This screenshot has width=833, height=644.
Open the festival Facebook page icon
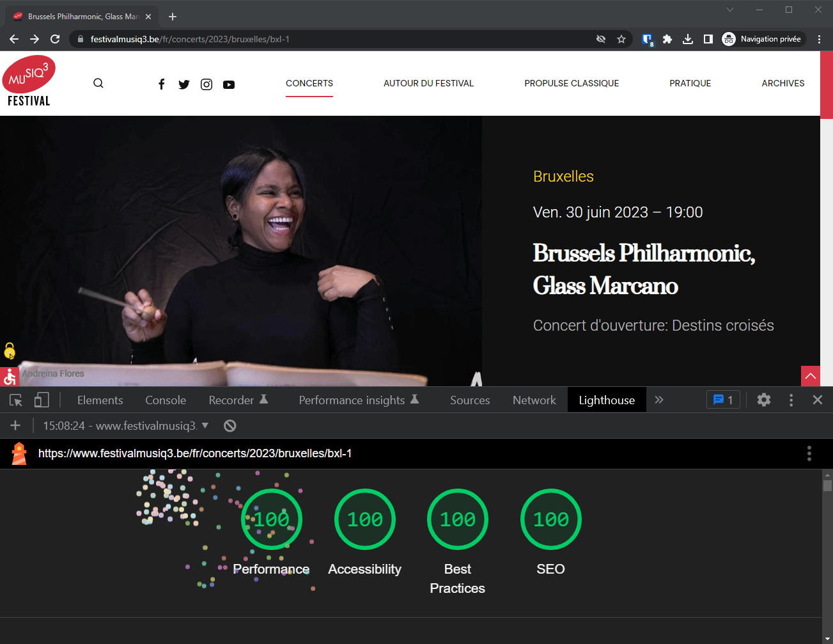point(162,84)
